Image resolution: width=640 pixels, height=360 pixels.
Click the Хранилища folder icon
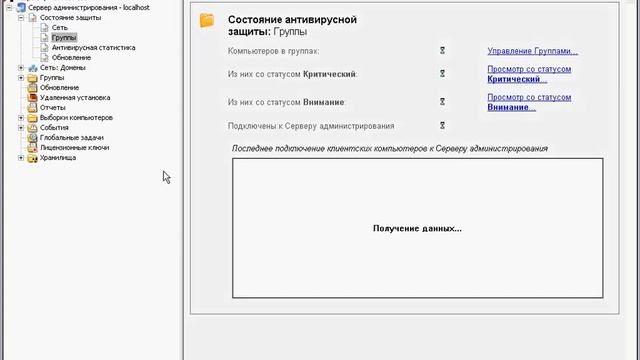pos(33,158)
